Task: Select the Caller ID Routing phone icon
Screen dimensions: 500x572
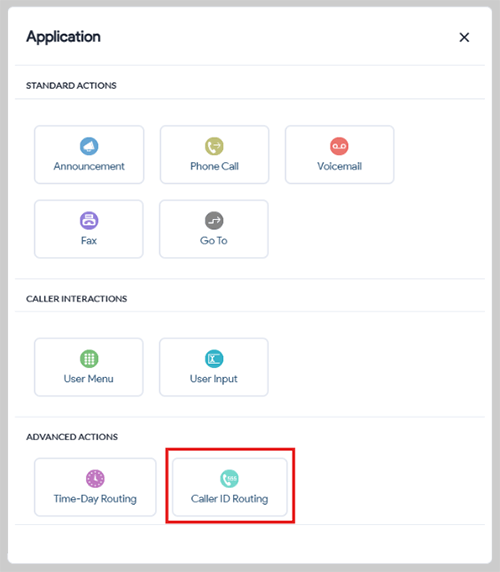Action: click(x=229, y=479)
